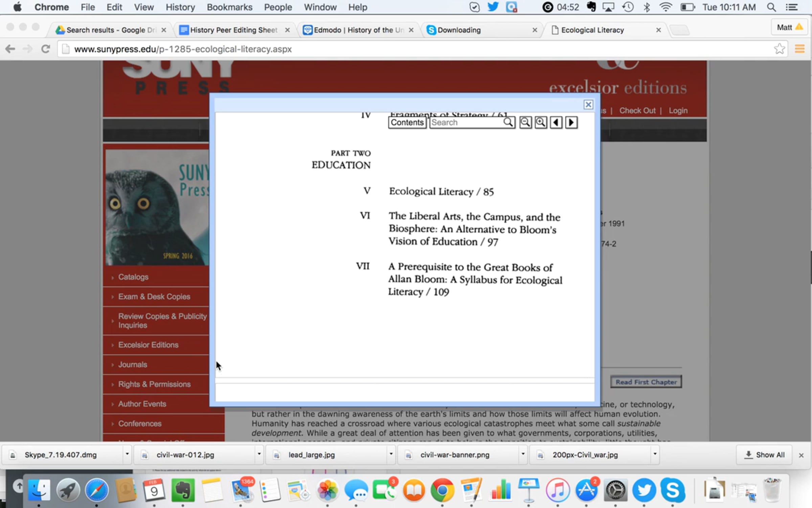Image resolution: width=812 pixels, height=508 pixels.
Task: Go to previous page with left arrow
Action: [556, 122]
